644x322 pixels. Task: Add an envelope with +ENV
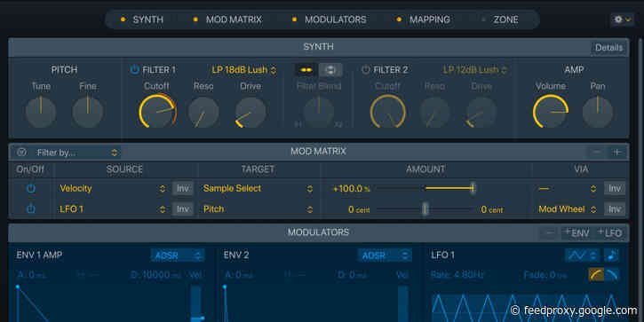[577, 232]
